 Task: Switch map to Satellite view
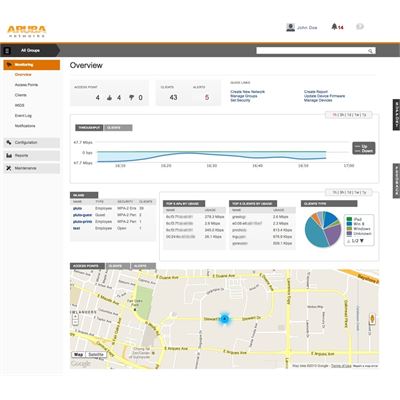pos(96,354)
